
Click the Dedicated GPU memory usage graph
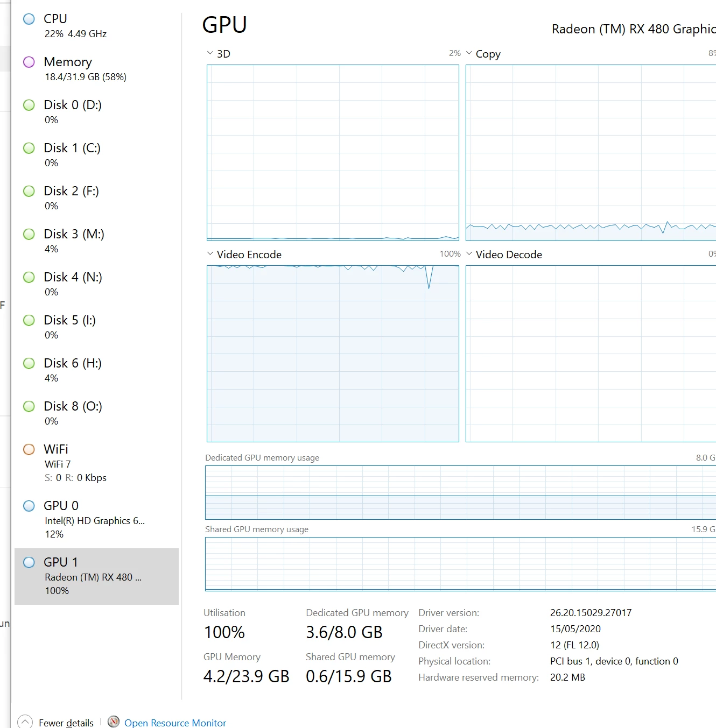click(460, 492)
